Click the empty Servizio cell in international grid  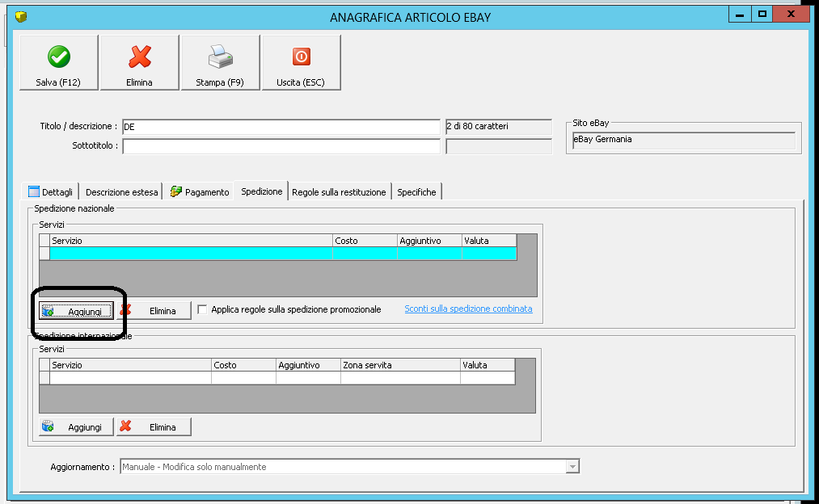pos(131,378)
